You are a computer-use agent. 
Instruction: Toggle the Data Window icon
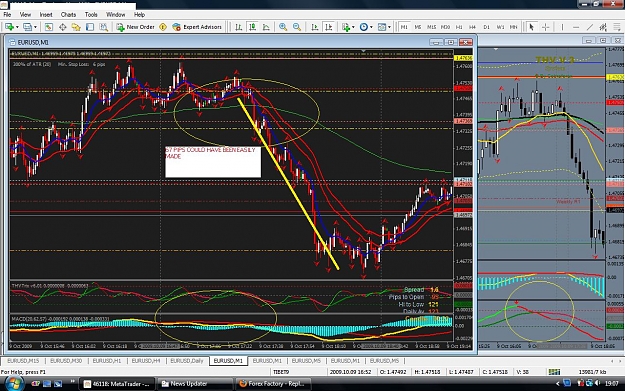(x=63, y=27)
